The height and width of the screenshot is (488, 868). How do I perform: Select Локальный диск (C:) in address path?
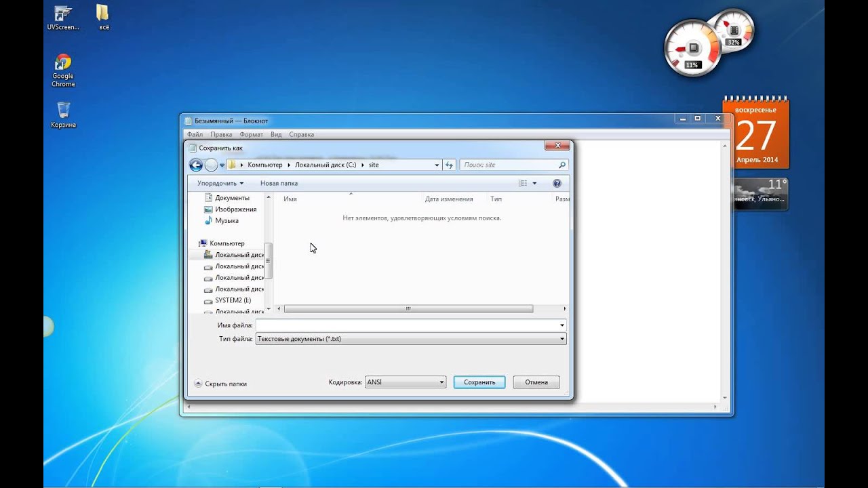pos(325,165)
